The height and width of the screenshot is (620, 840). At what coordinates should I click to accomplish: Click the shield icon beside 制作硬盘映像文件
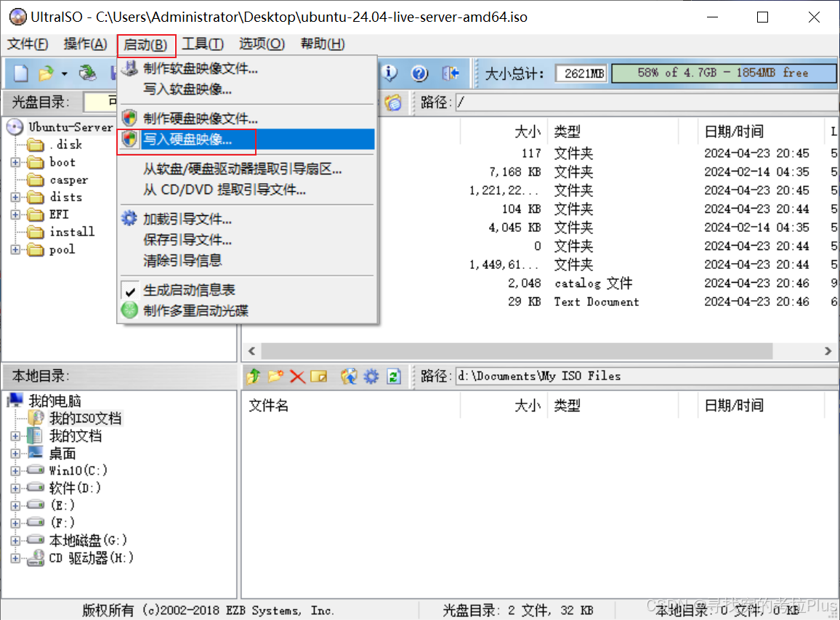pos(129,118)
